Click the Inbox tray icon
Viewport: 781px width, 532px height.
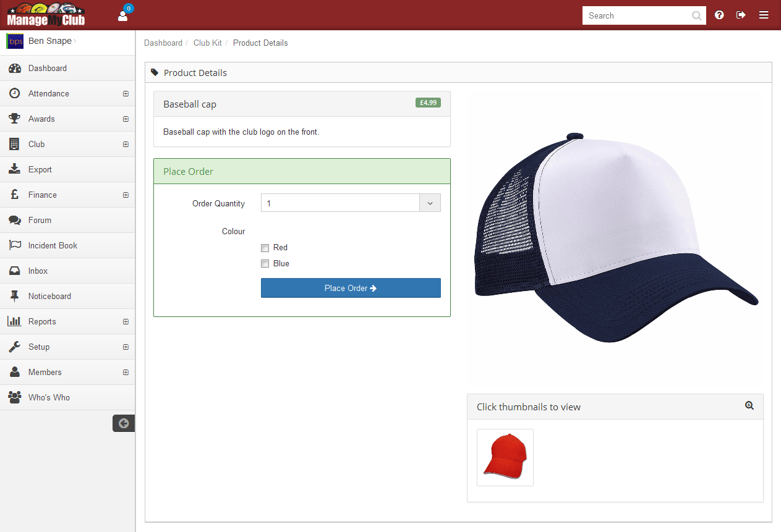coord(15,271)
